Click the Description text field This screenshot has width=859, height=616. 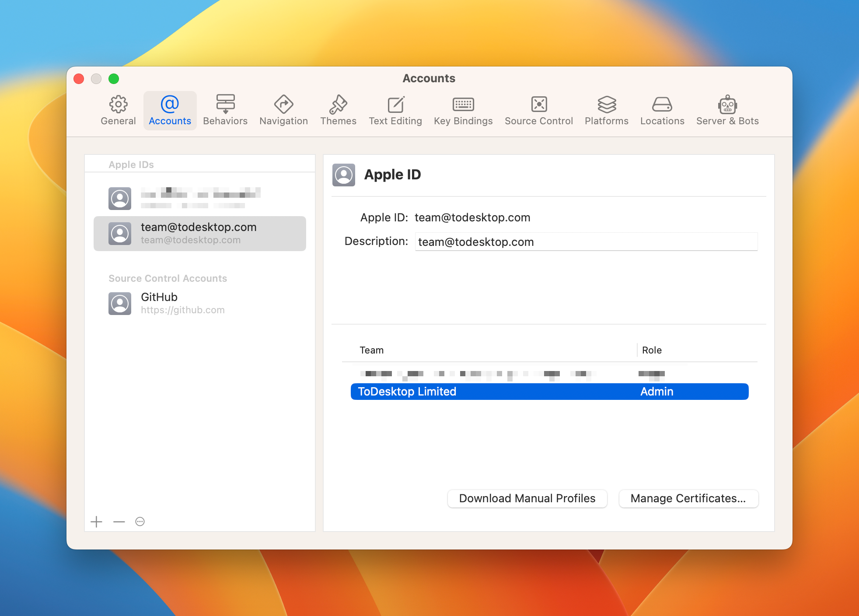coord(586,242)
